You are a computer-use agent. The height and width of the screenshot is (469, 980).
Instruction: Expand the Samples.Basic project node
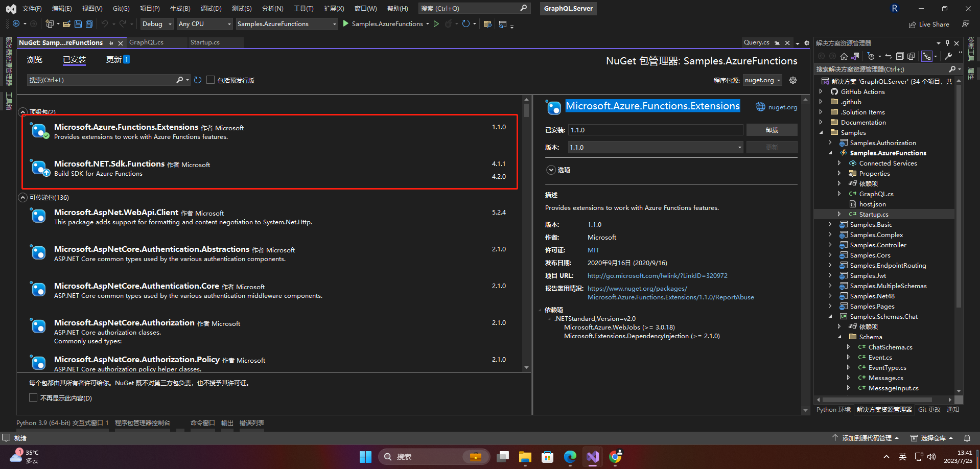coord(830,224)
